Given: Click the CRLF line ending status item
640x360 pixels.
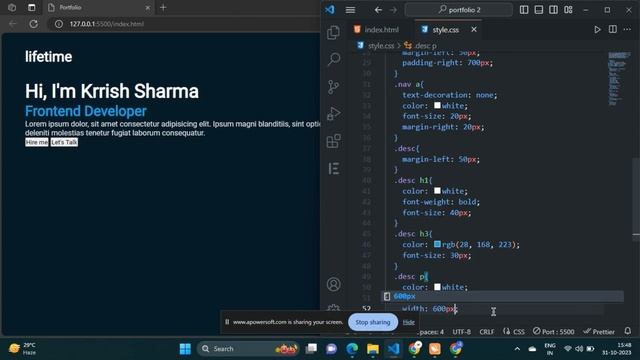Looking at the screenshot, I should (487, 332).
